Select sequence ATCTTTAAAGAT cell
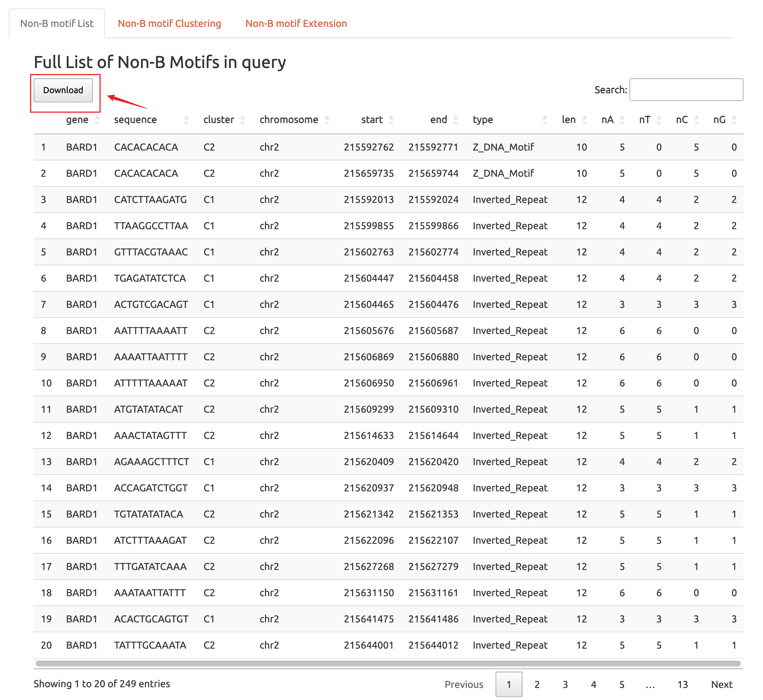 coord(150,541)
